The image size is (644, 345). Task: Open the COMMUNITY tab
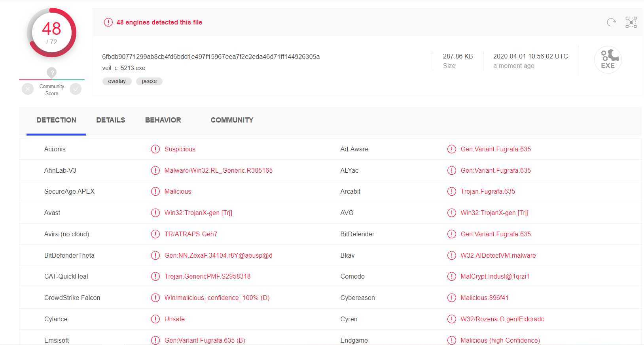click(x=232, y=120)
